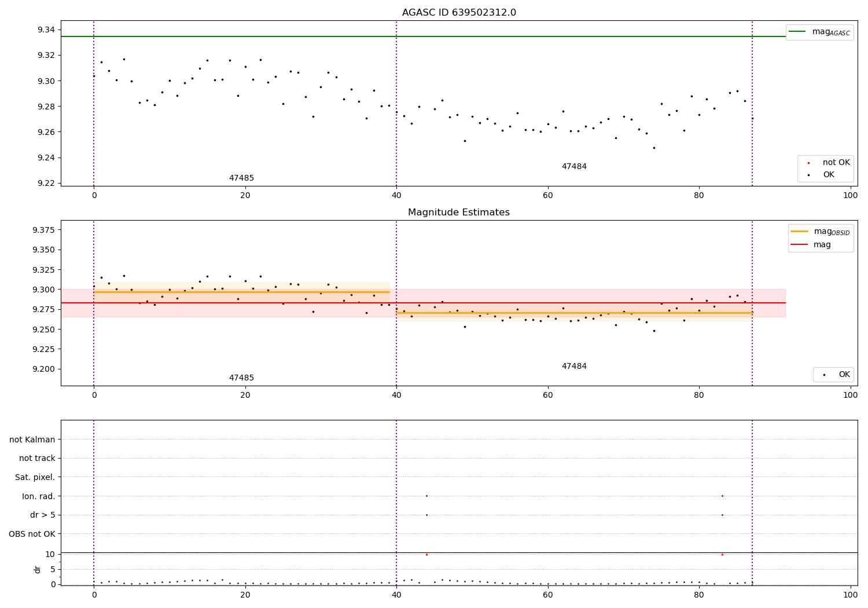
Task: Click the "Magnitude Estimates" plot title
Action: pyautogui.click(x=459, y=213)
